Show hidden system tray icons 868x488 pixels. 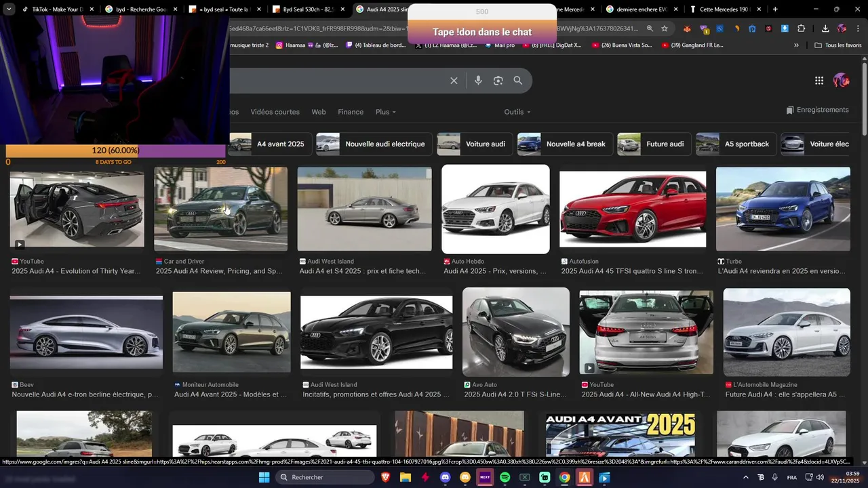pyautogui.click(x=746, y=477)
